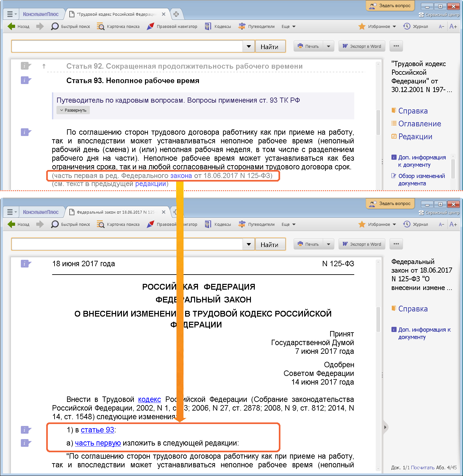Open the 'статье 93' link in bottom window

(98, 430)
